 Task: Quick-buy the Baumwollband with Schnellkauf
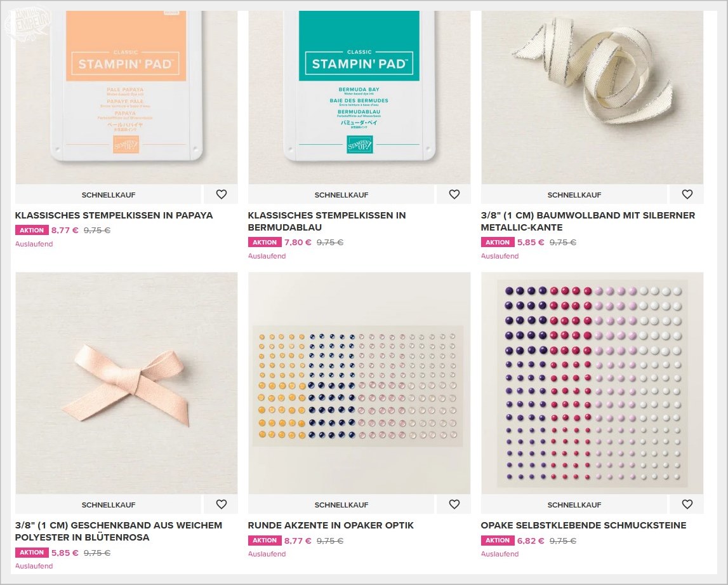(574, 195)
